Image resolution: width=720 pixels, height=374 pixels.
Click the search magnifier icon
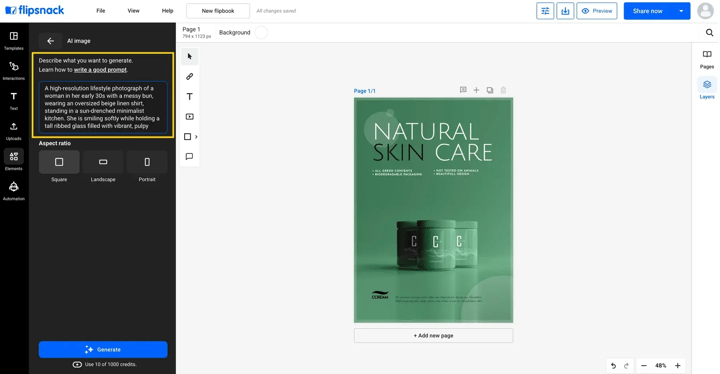[709, 33]
